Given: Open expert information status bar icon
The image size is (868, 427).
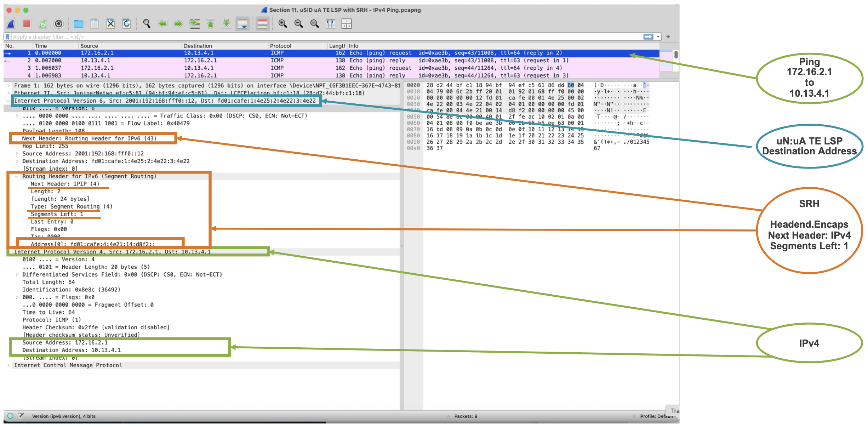Looking at the screenshot, I should [10, 416].
